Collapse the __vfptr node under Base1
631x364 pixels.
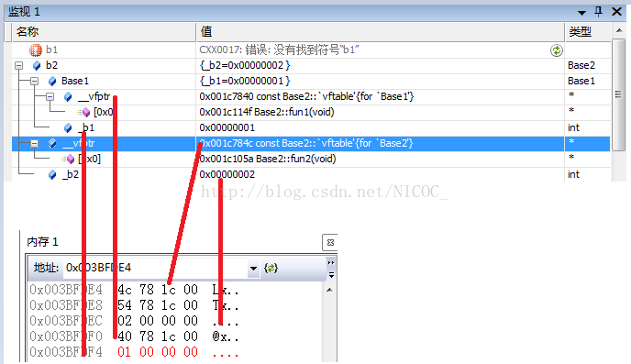(50, 97)
